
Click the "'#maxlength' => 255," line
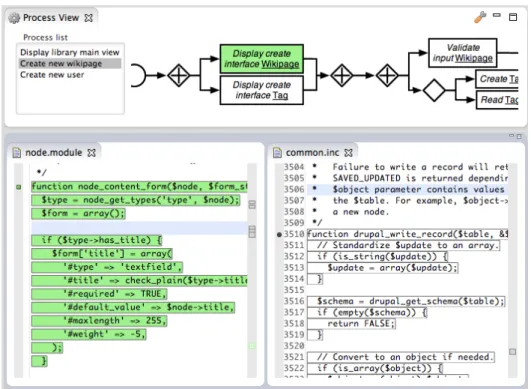99,320
